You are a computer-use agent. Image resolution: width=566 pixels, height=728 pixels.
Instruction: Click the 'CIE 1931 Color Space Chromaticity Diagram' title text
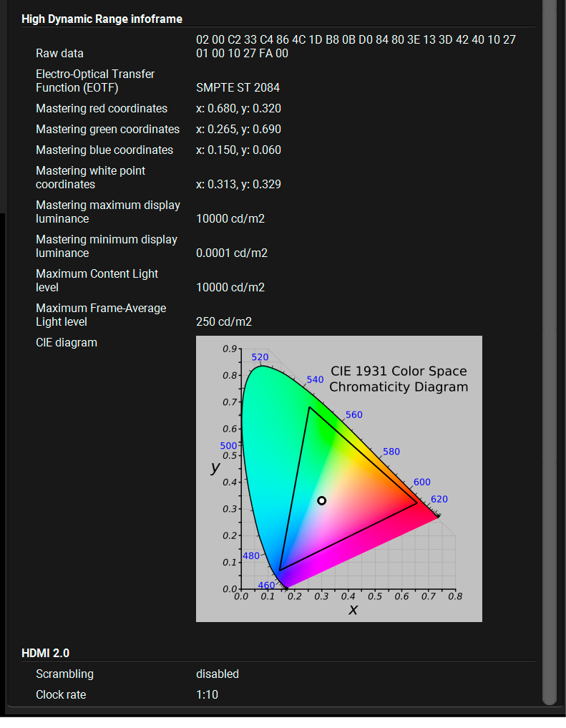pyautogui.click(x=399, y=379)
